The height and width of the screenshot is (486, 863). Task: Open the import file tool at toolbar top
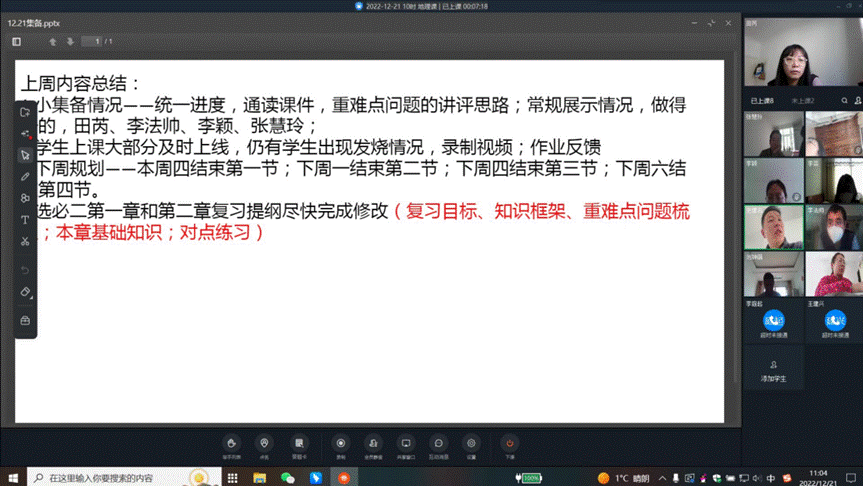(x=25, y=112)
